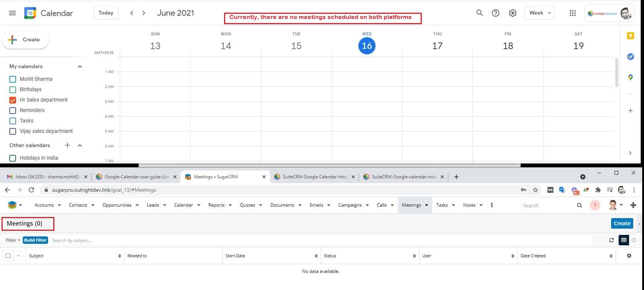The height and width of the screenshot is (290, 644).
Task: Toggle Reminders calendar checkbox
Action: [13, 111]
